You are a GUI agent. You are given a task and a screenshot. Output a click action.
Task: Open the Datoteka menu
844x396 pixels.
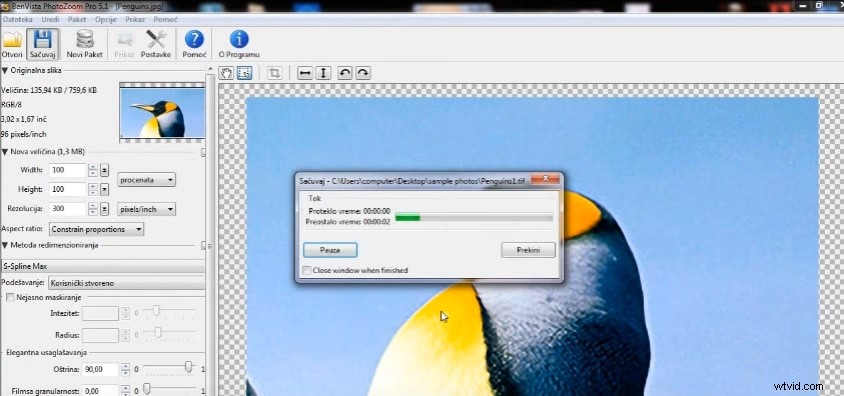coord(17,19)
